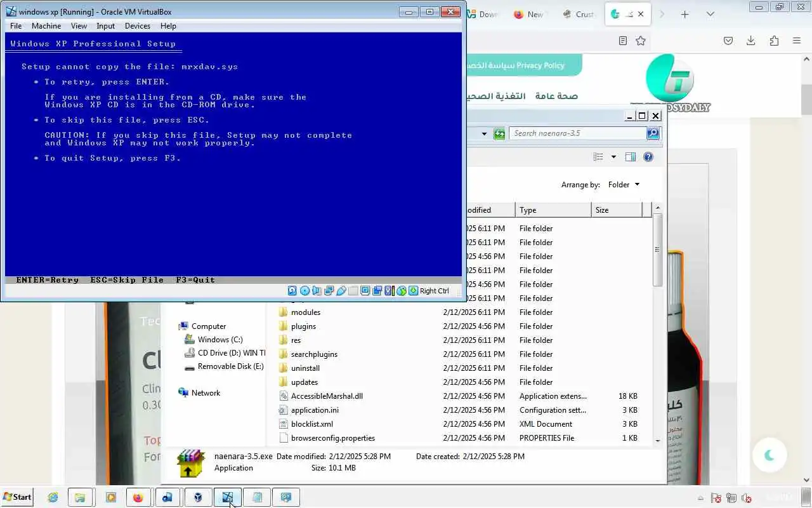Open the Firefox taskbar icon

(138, 498)
